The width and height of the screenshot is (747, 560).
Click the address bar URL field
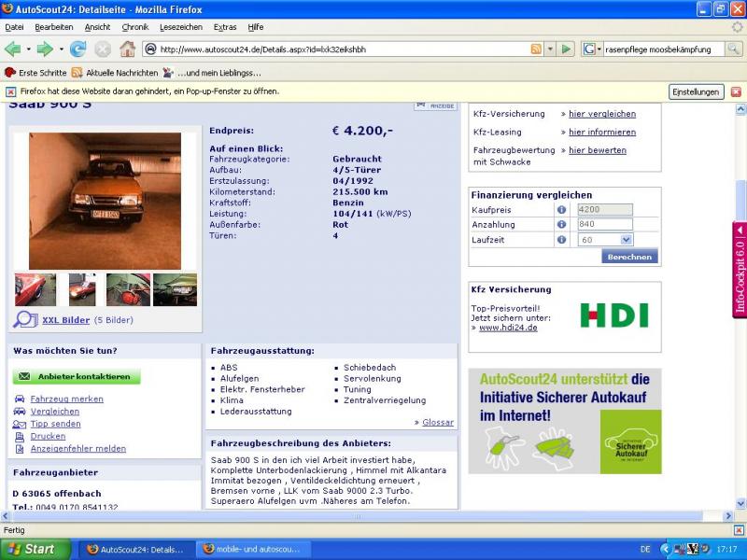pyautogui.click(x=343, y=49)
